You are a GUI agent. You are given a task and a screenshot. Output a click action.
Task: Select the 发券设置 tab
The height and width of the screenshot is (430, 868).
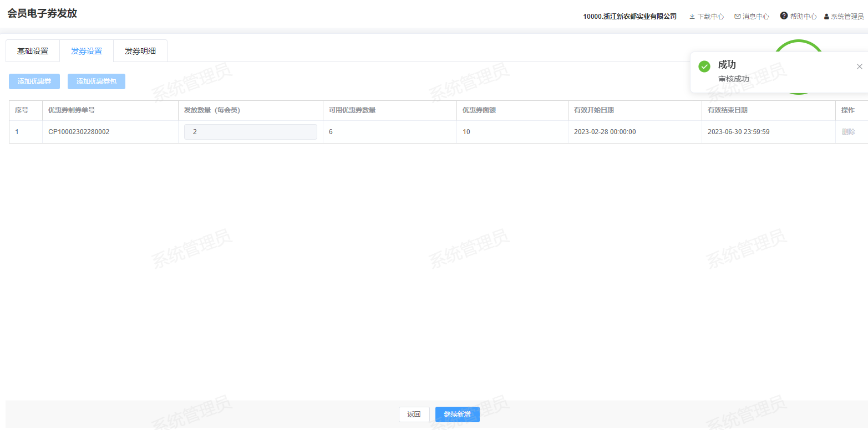[x=87, y=51]
